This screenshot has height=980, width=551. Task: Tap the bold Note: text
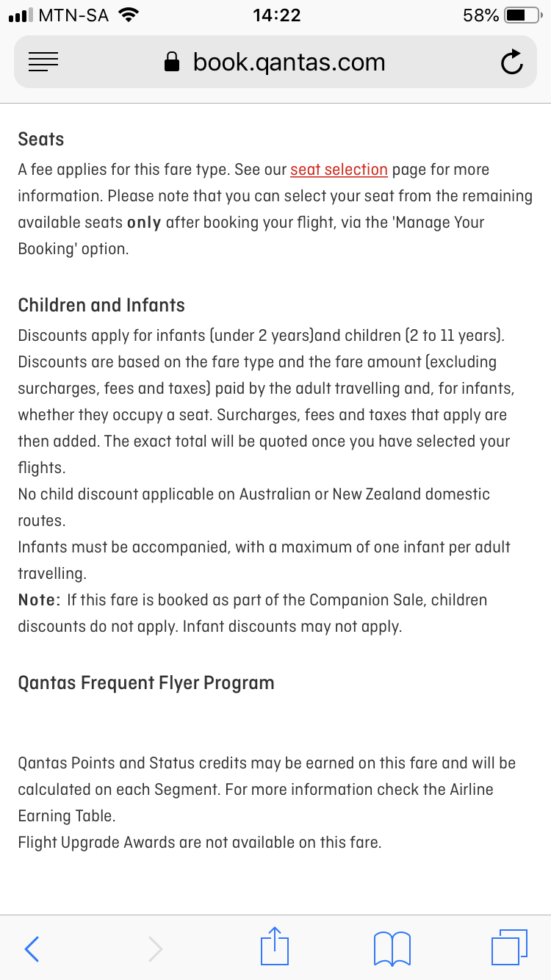point(40,600)
